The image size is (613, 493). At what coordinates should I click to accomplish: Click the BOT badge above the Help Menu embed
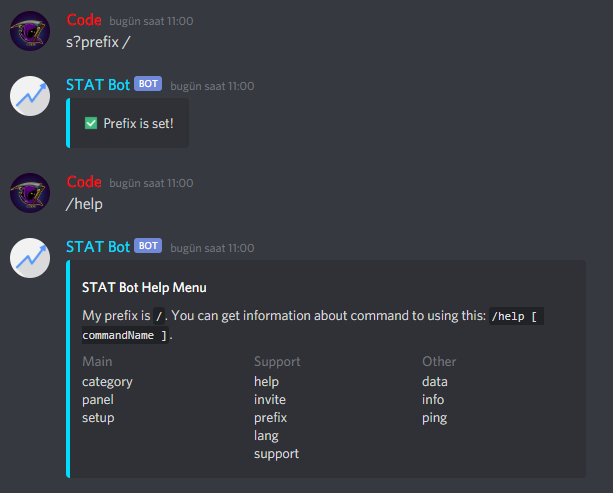pyautogui.click(x=148, y=246)
